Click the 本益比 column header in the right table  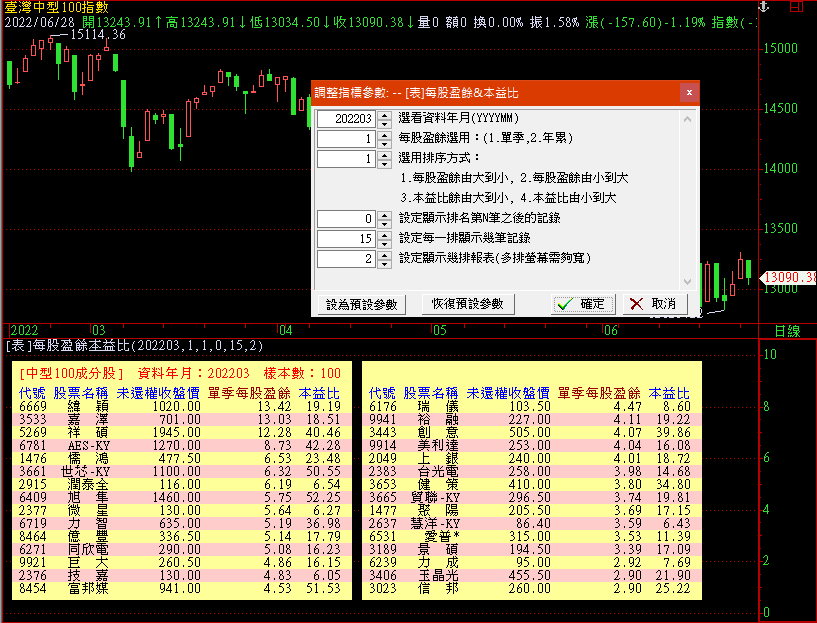click(x=669, y=393)
